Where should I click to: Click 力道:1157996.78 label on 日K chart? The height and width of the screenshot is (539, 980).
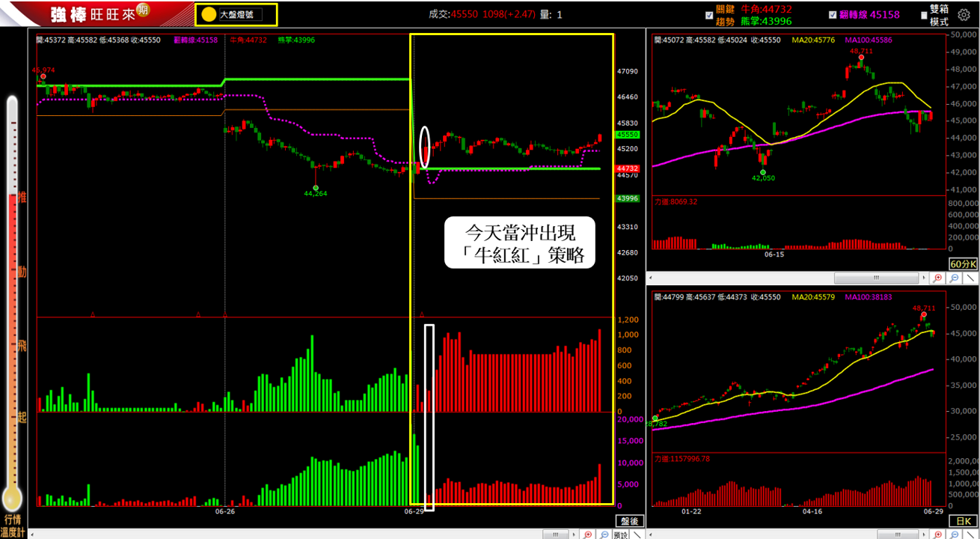point(682,458)
